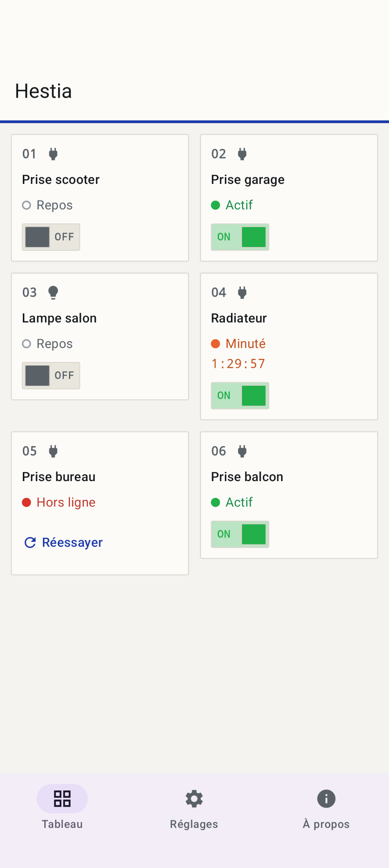
Task: Click Réessayer on Prise bureau card
Action: pos(63,542)
